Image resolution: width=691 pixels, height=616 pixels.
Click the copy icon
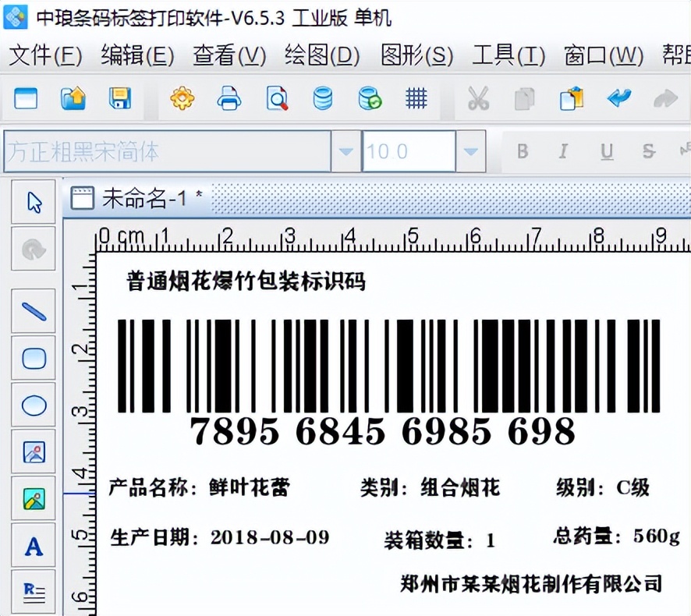click(524, 98)
